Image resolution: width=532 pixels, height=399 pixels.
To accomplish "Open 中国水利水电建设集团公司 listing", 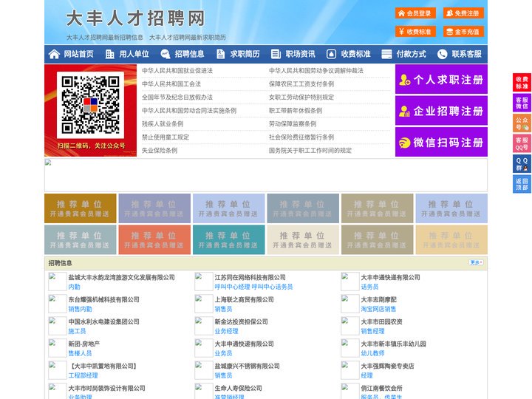I will (x=104, y=321).
